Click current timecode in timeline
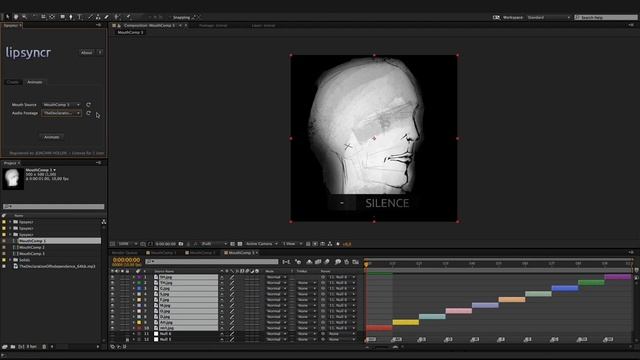This screenshot has width=640, height=360. point(127,260)
